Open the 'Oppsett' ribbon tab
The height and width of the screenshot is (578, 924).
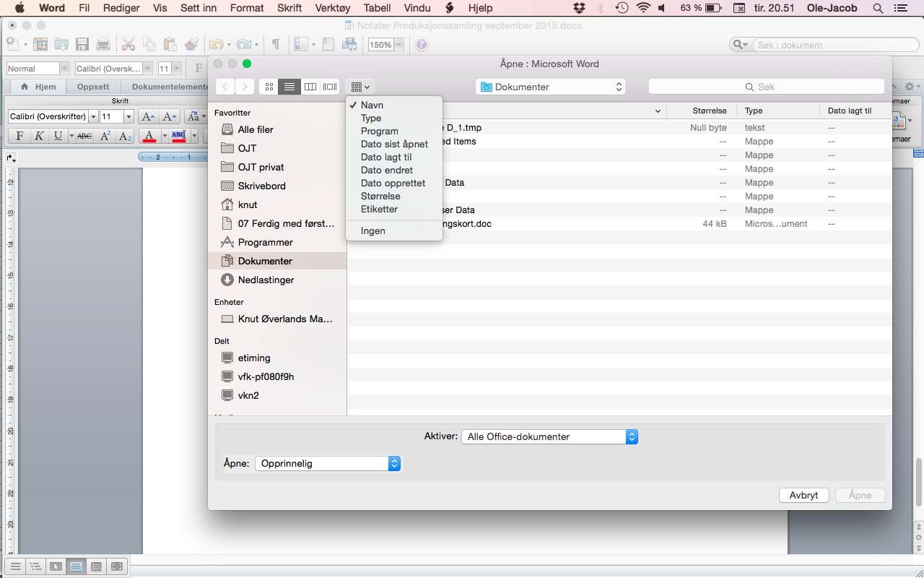tap(93, 87)
